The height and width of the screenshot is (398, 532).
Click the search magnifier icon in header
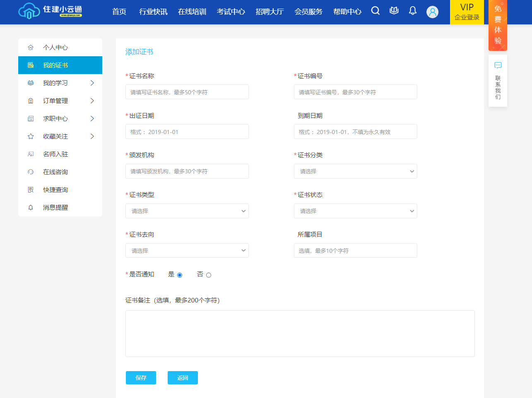click(375, 11)
